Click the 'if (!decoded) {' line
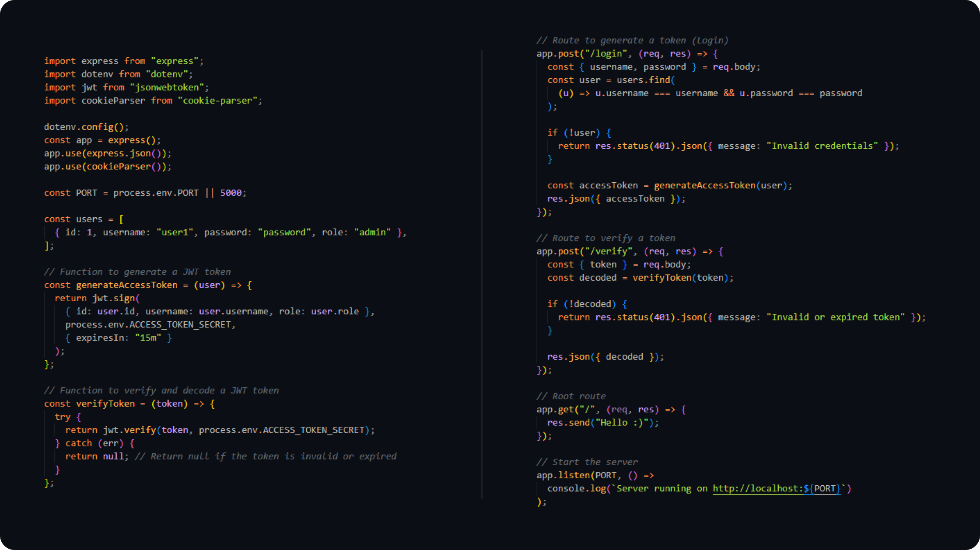Image resolution: width=980 pixels, height=550 pixels. pos(587,303)
